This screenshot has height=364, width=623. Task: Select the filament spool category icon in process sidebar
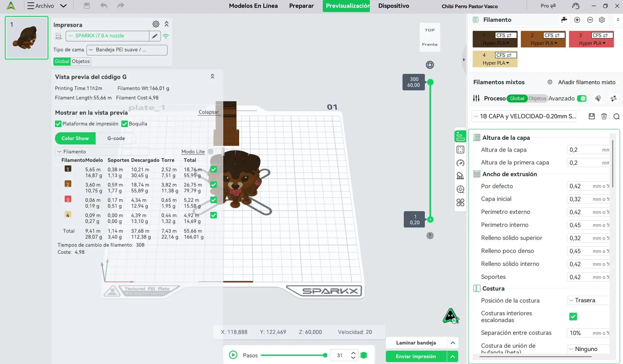[460, 189]
